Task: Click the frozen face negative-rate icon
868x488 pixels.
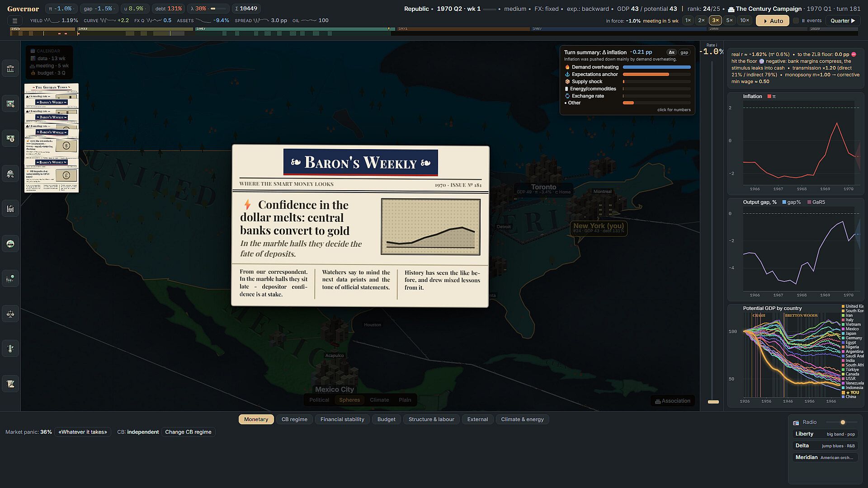Action: [x=761, y=61]
